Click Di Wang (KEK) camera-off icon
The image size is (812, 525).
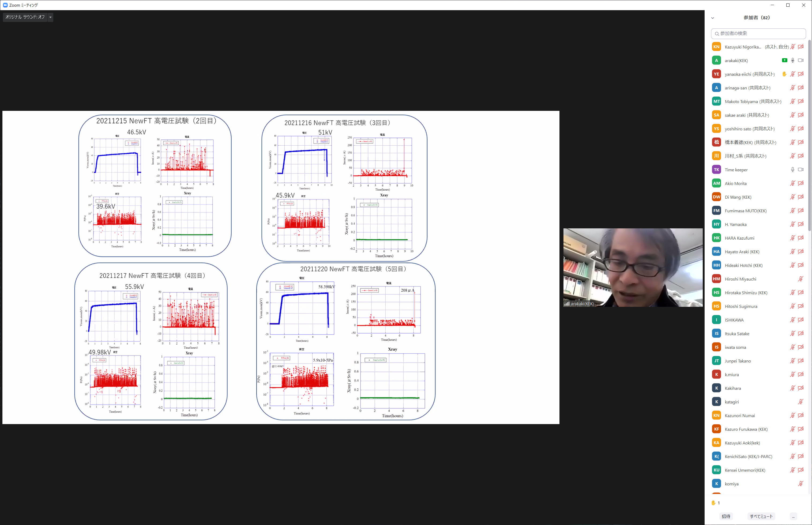801,197
